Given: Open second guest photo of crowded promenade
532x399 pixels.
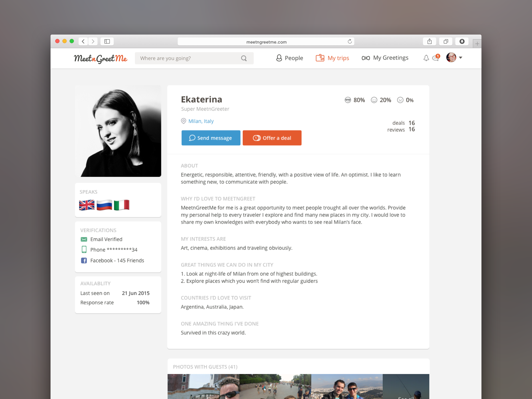Looking at the screenshot, I should pyautogui.click(x=275, y=386).
